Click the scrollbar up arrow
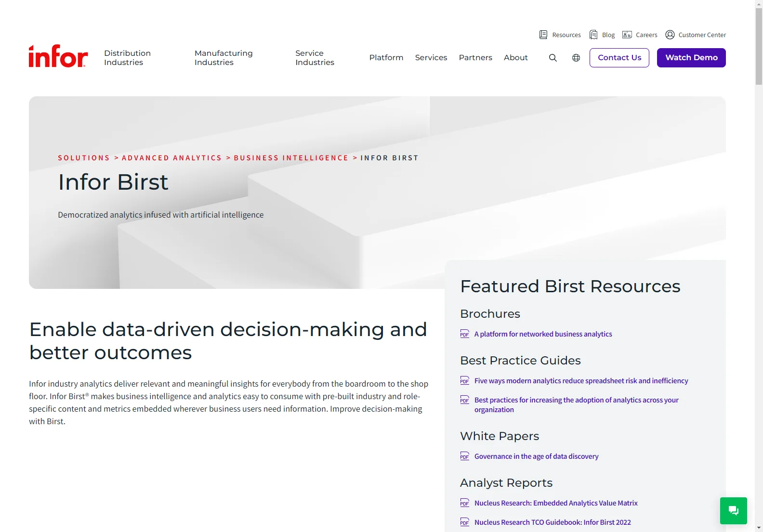 click(759, 4)
